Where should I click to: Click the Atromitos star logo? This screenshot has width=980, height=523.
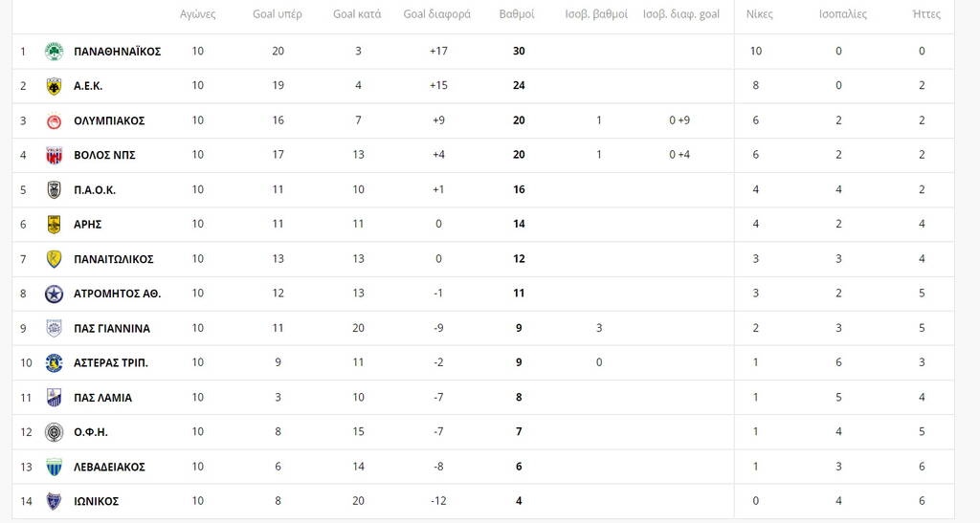pos(54,294)
